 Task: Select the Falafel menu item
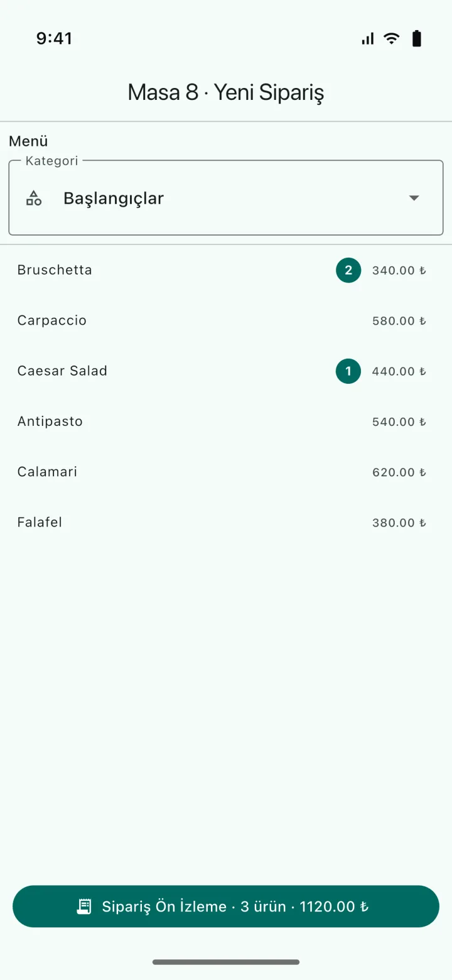click(226, 522)
